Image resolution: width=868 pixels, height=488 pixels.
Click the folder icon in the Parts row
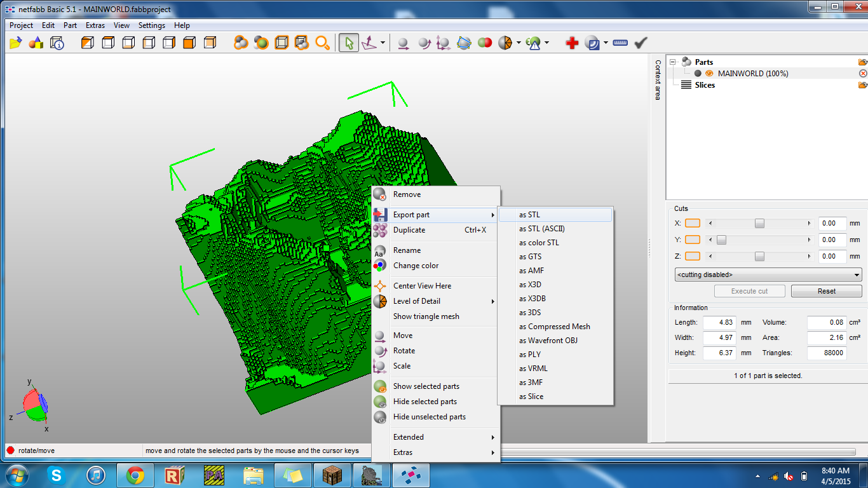pos(862,62)
